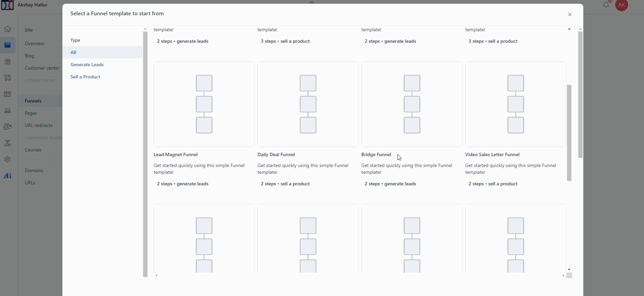Click the shopping cart Orders icon

pyautogui.click(x=7, y=78)
